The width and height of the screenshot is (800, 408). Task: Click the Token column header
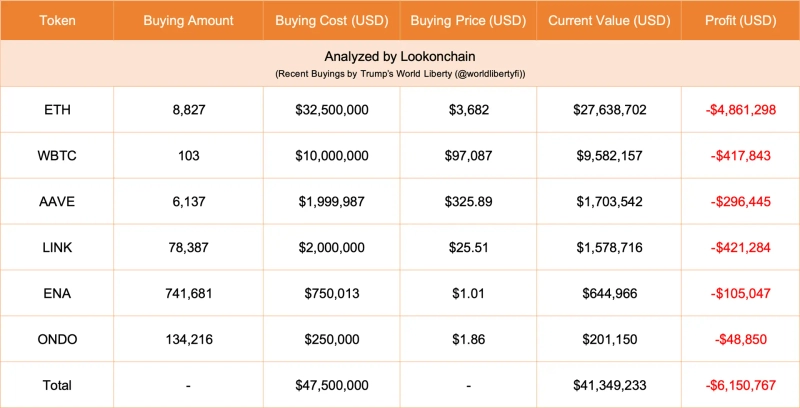[x=57, y=20]
